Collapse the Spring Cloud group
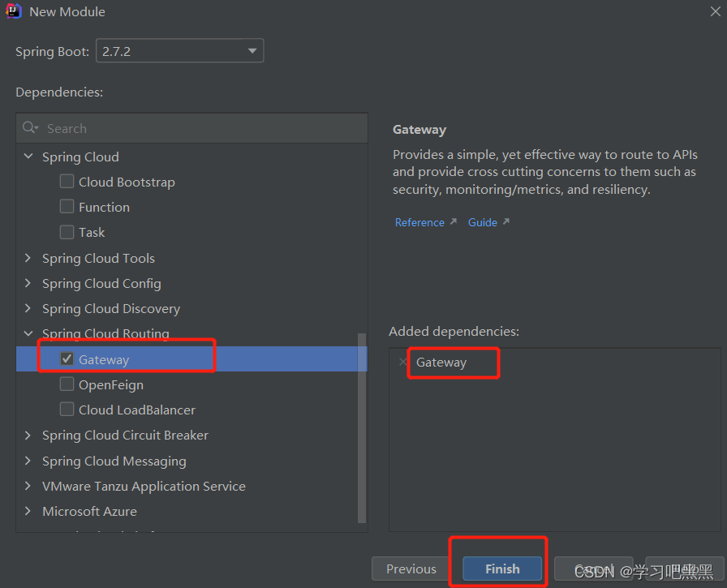Viewport: 727px width, 588px height. (x=28, y=157)
